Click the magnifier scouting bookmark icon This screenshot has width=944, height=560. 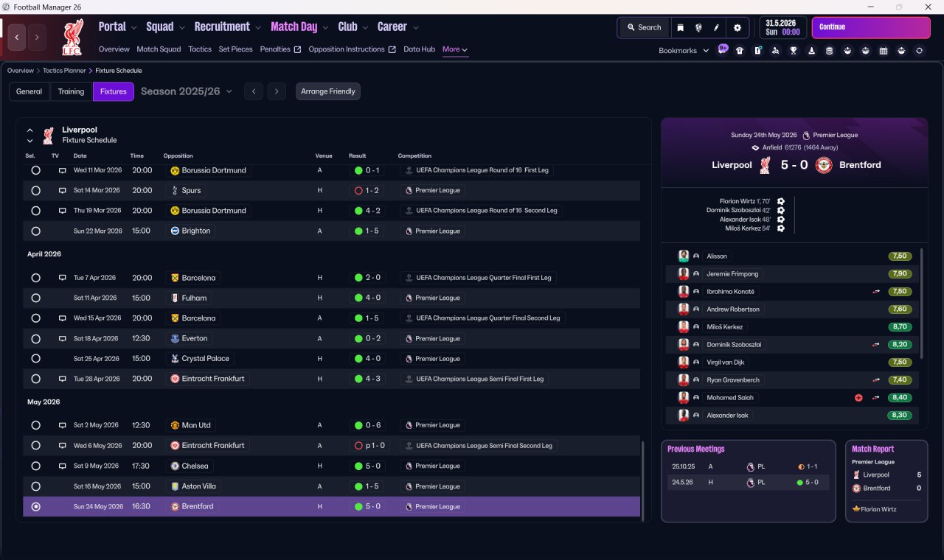tap(776, 51)
